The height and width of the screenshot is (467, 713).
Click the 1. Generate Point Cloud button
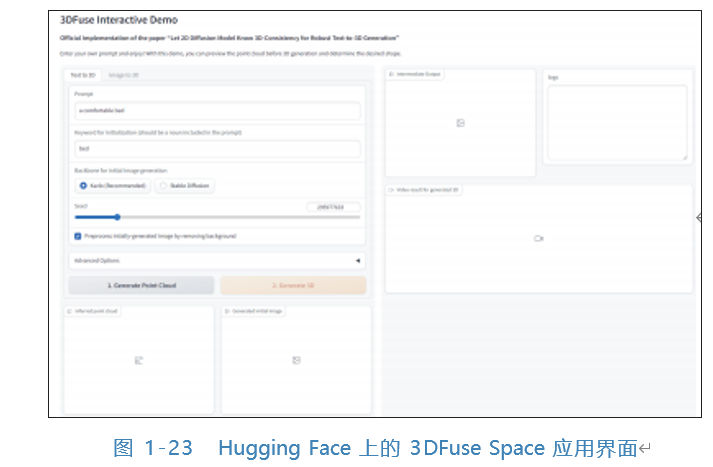point(141,285)
